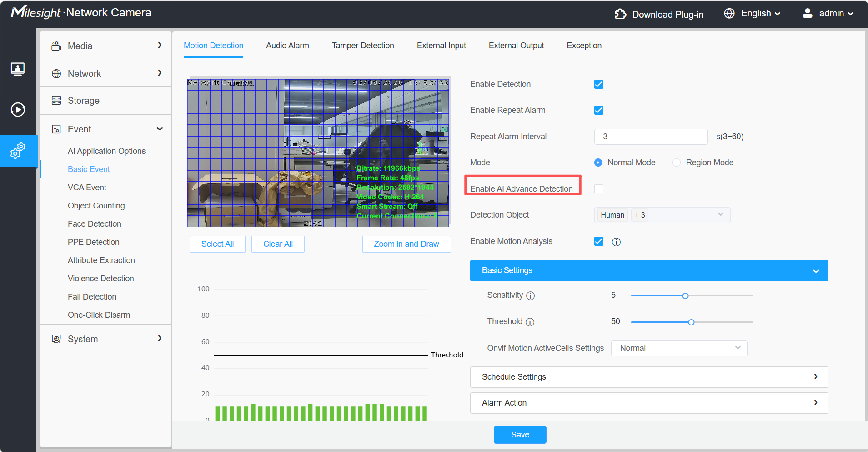Click the Media camera icon
Screen dimensions: 868x452
pyautogui.click(x=56, y=46)
